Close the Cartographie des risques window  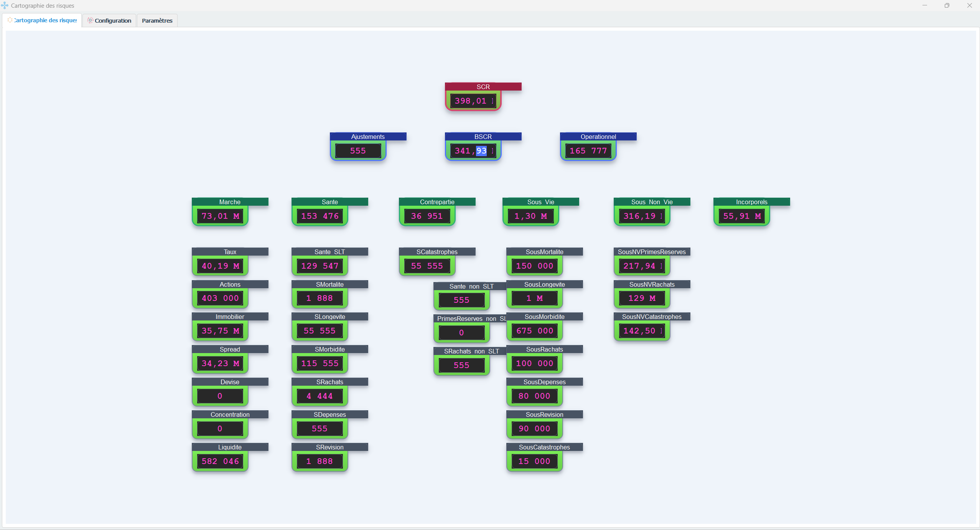[969, 5]
